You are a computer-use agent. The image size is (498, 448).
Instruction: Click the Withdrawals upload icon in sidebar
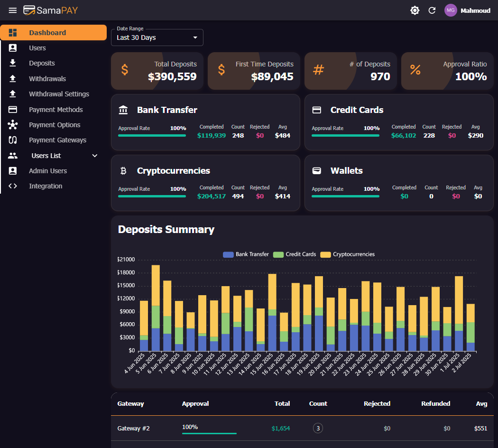click(x=13, y=79)
